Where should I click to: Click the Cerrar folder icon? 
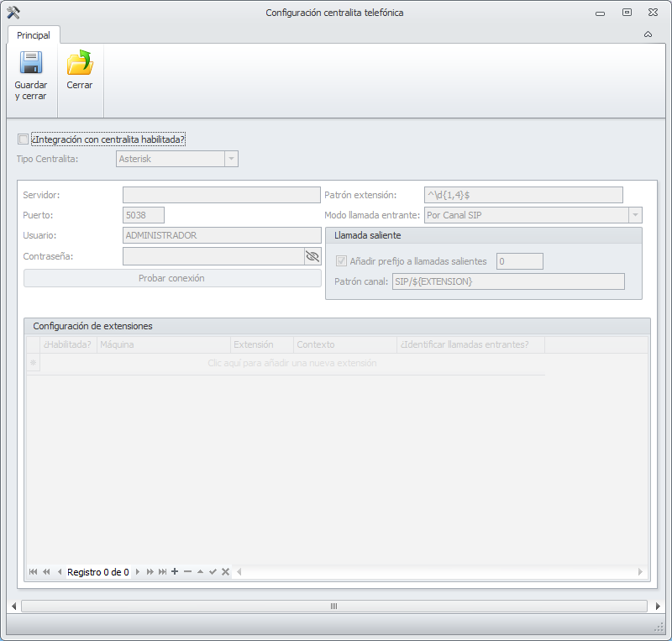(x=80, y=64)
